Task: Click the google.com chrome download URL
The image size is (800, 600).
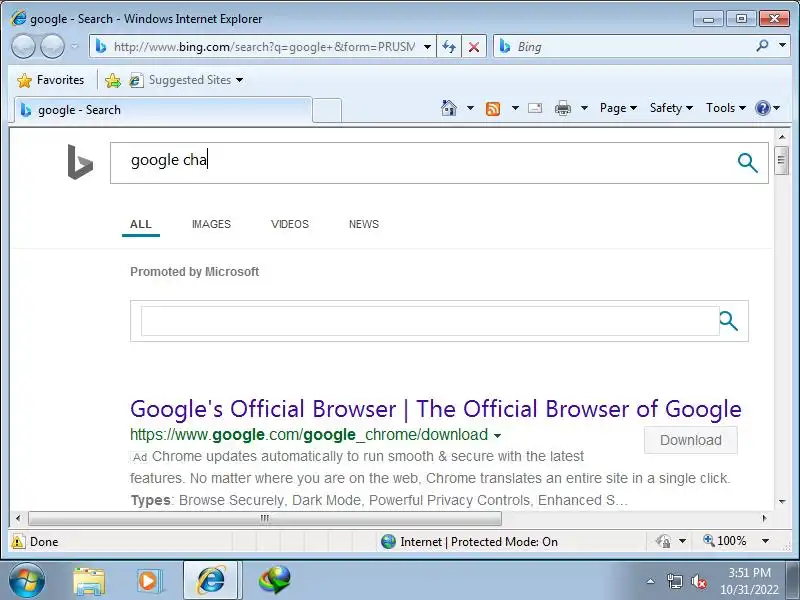Action: (x=309, y=435)
